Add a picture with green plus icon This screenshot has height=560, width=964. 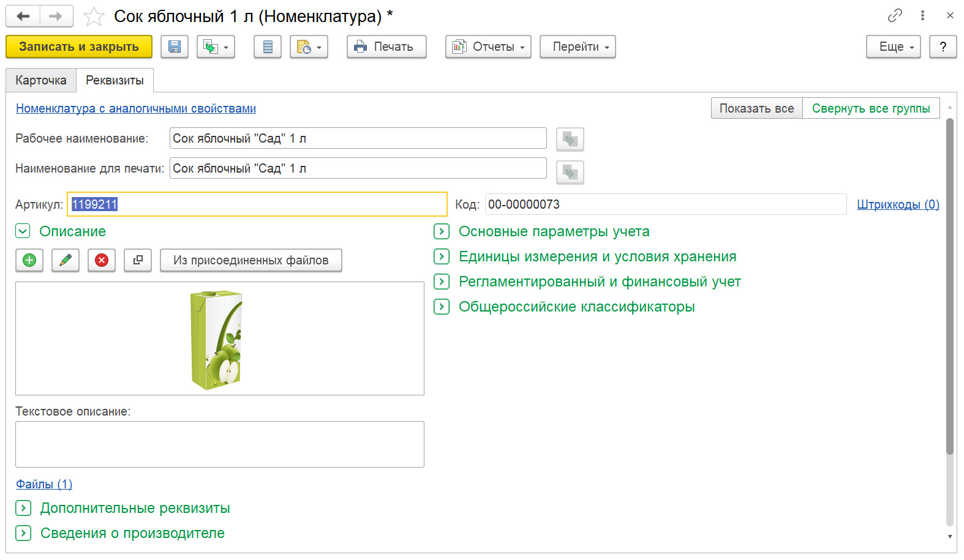(x=29, y=260)
